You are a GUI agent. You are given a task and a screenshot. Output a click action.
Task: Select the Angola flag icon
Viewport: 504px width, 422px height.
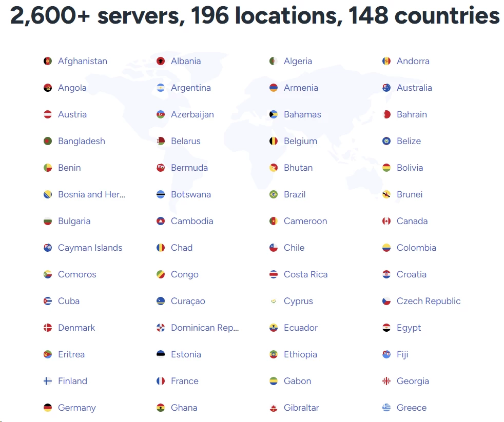pos(48,88)
